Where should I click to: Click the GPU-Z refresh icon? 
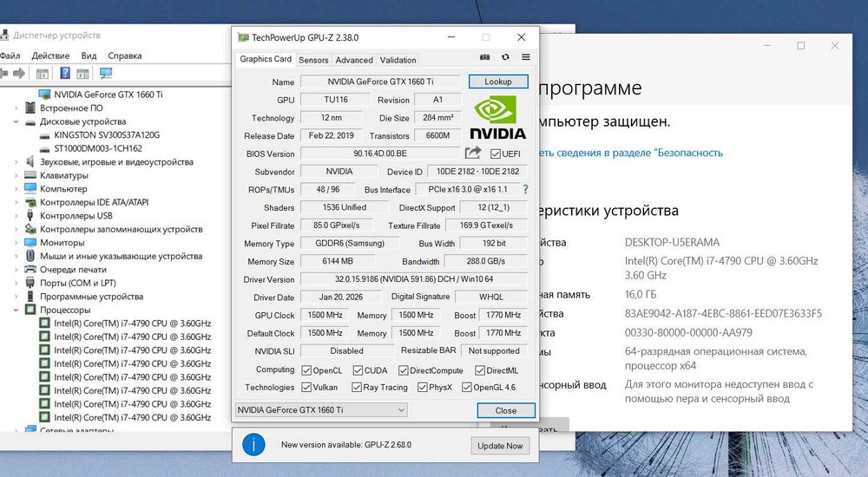(x=505, y=57)
